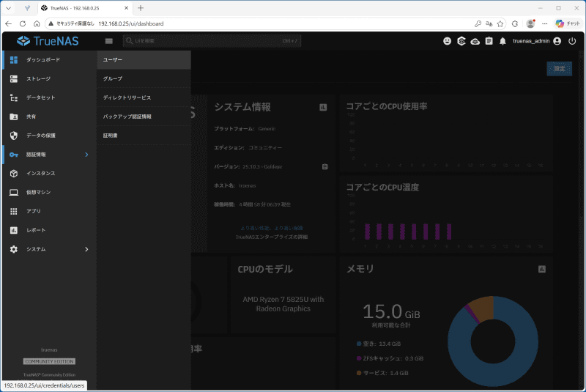This screenshot has height=392, width=586.
Task: Click the サービス: 1.4 GiB legend entry
Action: pyautogui.click(x=382, y=373)
